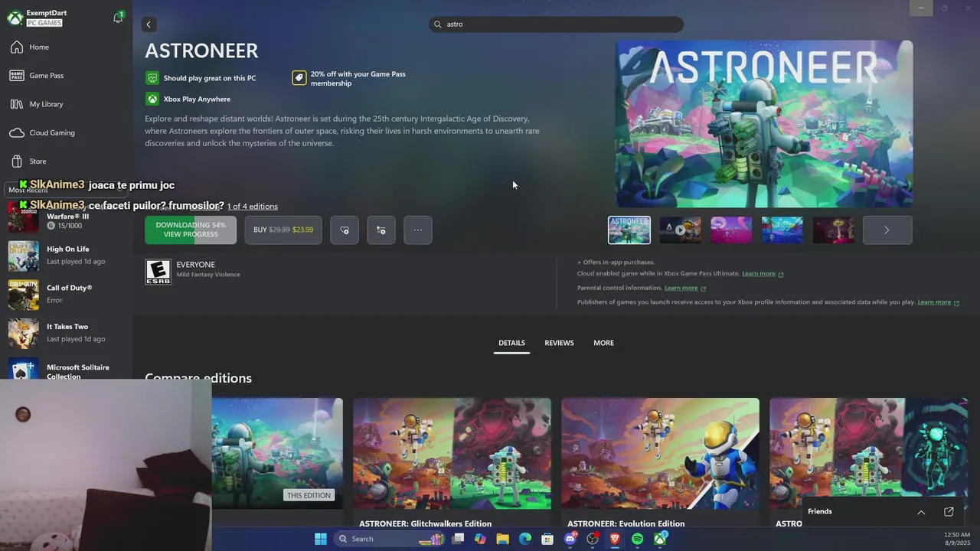Screen dimensions: 980x551
Task: Click the search magnifier icon
Action: click(438, 24)
